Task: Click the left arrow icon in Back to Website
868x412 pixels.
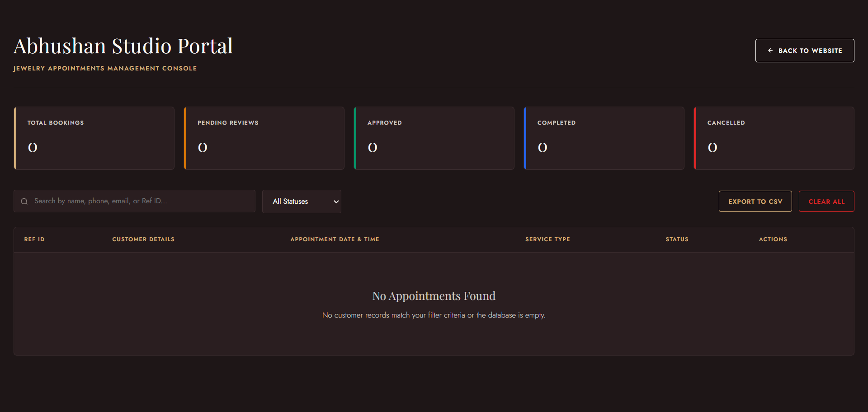Action: 770,51
